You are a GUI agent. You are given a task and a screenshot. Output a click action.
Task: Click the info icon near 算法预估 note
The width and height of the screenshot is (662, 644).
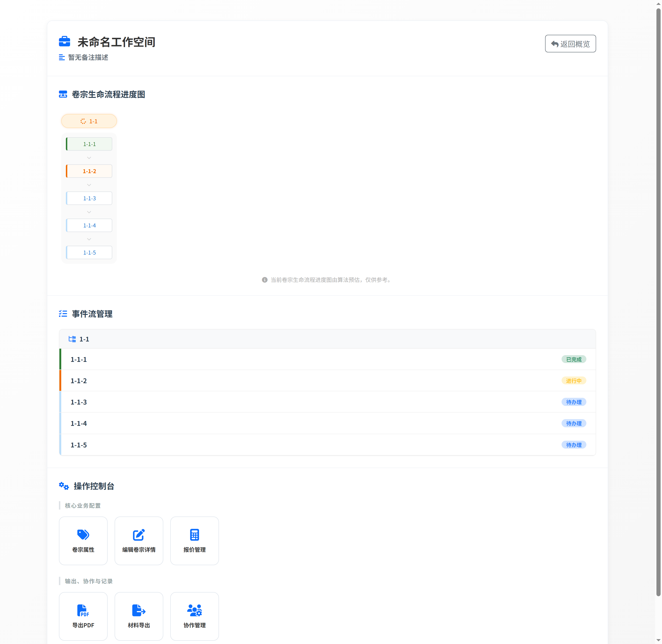pos(265,280)
